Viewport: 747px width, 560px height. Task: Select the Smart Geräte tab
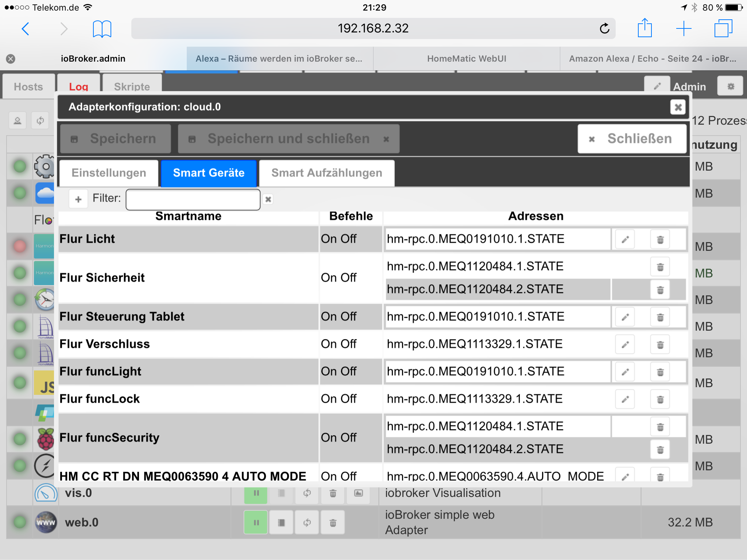[x=209, y=173]
